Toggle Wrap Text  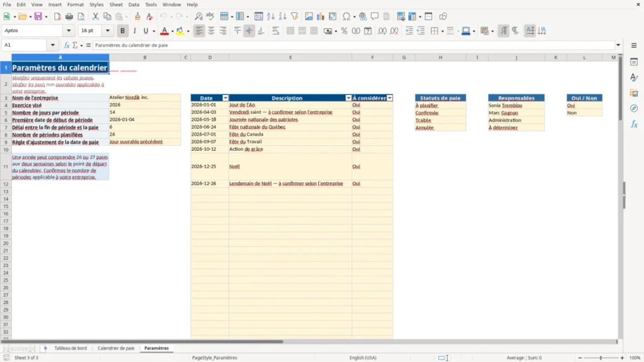275,31
